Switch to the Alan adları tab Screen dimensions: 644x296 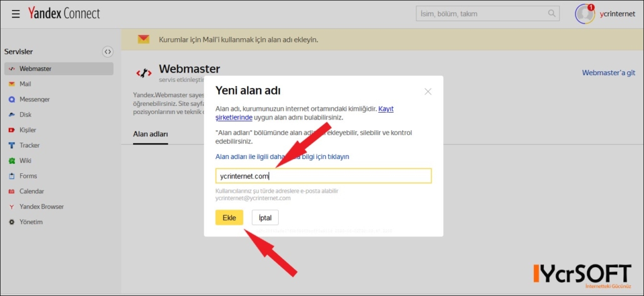pos(150,135)
